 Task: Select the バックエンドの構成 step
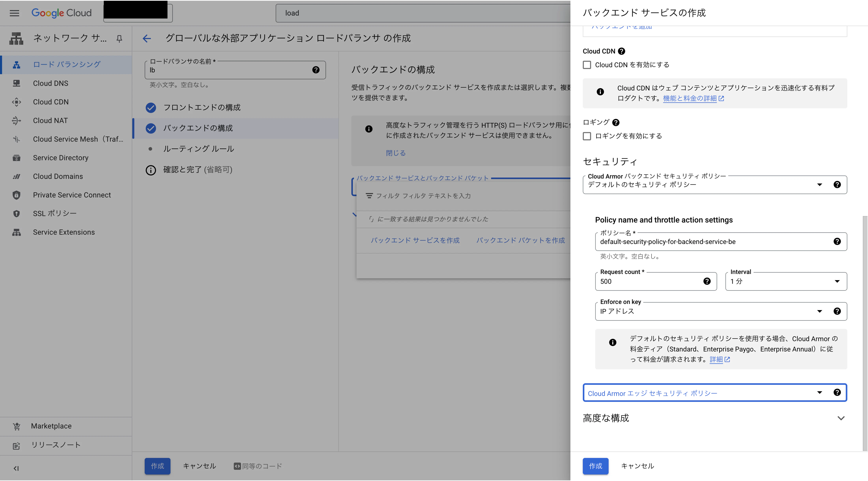tap(236, 128)
